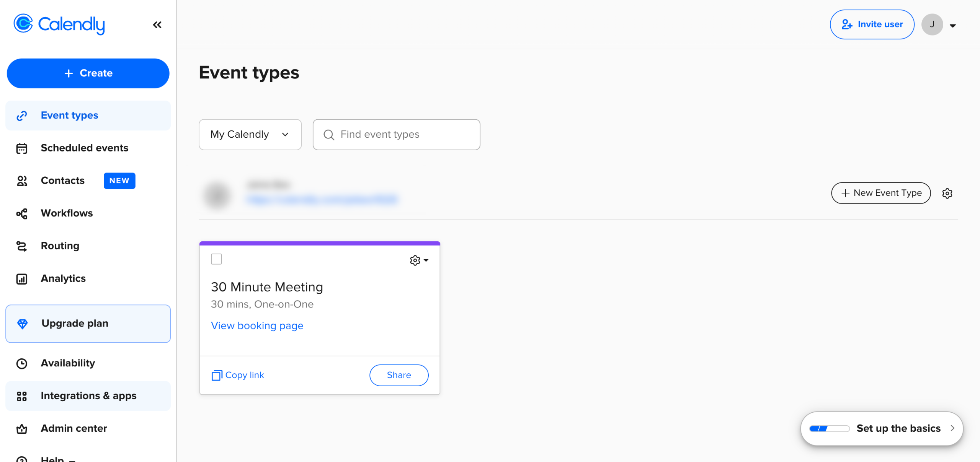Expand the My Calendly dropdown

(x=250, y=135)
